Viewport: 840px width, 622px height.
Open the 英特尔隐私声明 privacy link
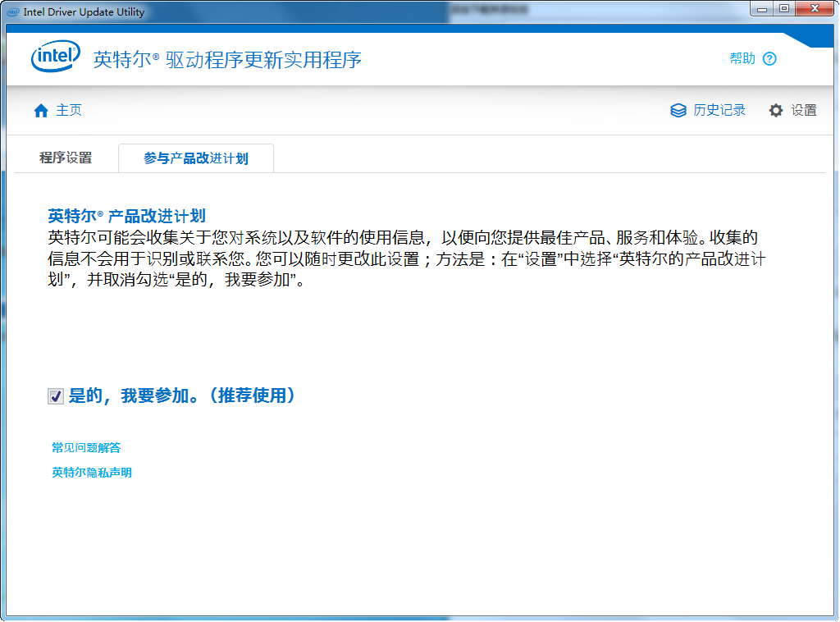(92, 473)
